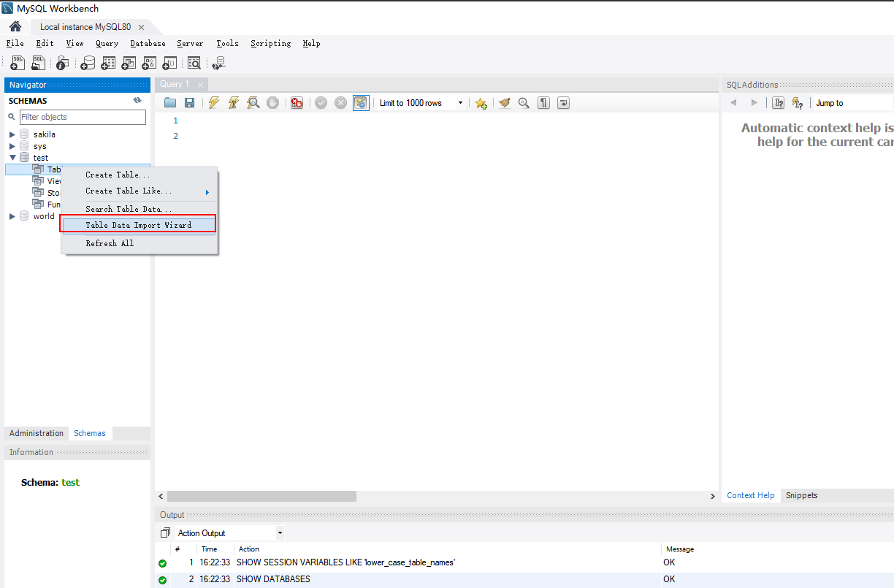This screenshot has width=894, height=588.
Task: Open the Limit to 1000 rows dropdown
Action: pos(421,103)
